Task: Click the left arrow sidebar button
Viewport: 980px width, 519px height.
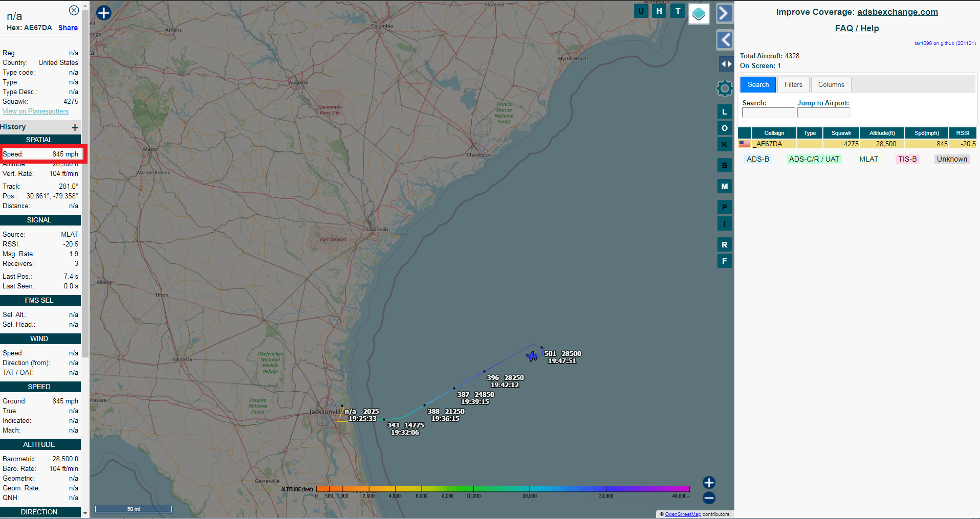Action: point(725,40)
